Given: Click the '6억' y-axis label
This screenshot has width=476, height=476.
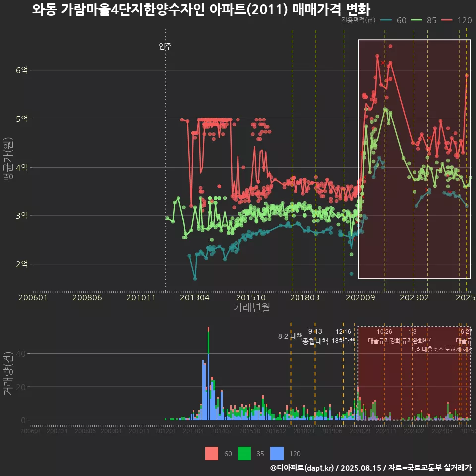Looking at the screenshot, I should click(22, 70).
